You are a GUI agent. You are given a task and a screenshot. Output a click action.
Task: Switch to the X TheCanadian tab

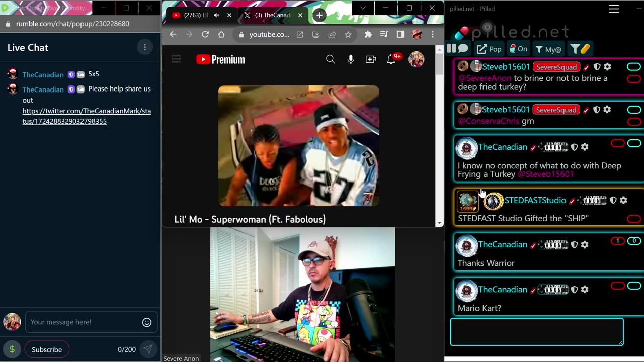(272, 15)
